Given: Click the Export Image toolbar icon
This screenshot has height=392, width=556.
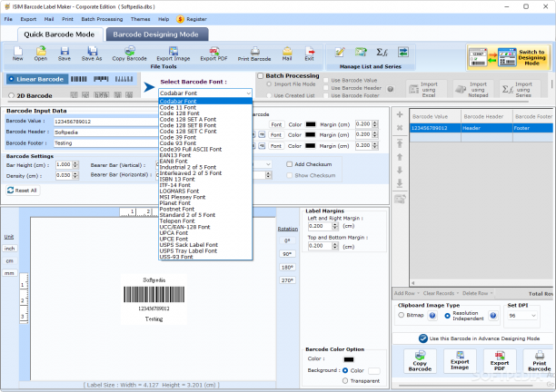Looking at the screenshot, I should coord(174,54).
